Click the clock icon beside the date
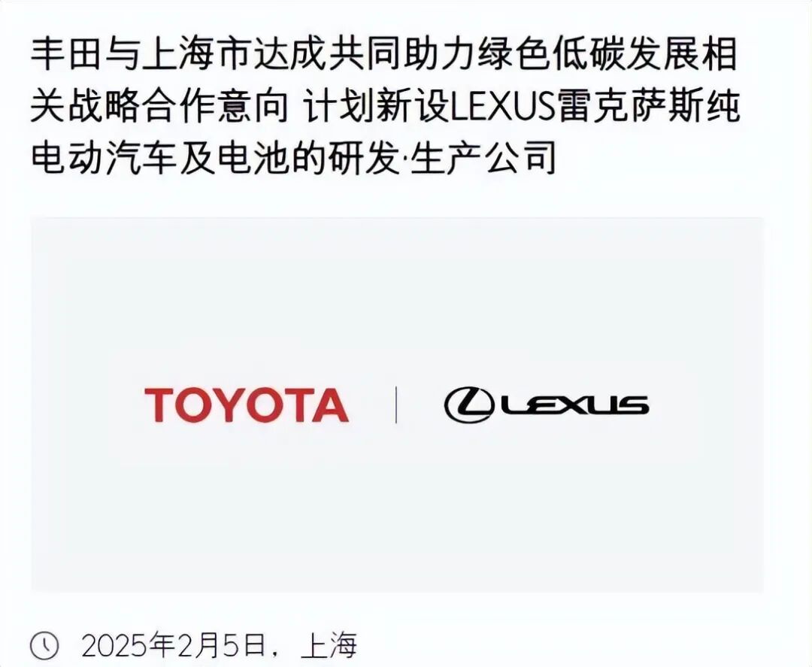The image size is (812, 667). (44, 645)
